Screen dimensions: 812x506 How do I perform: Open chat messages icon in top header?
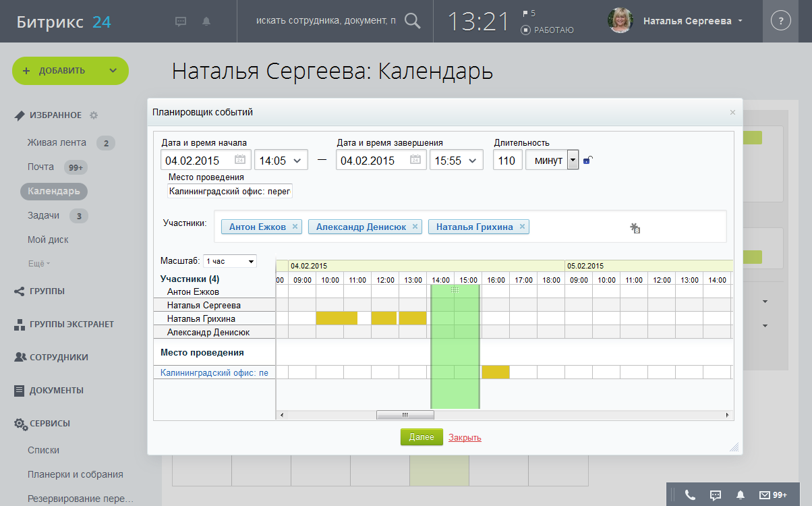tap(181, 21)
